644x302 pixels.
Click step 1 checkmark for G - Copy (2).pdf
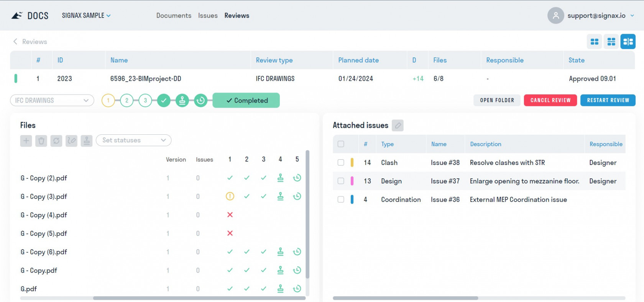[230, 178]
